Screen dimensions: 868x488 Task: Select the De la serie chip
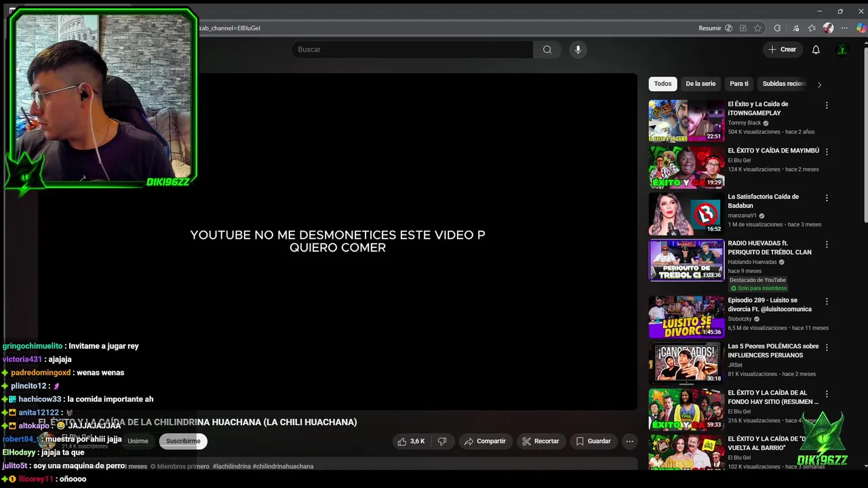701,84
